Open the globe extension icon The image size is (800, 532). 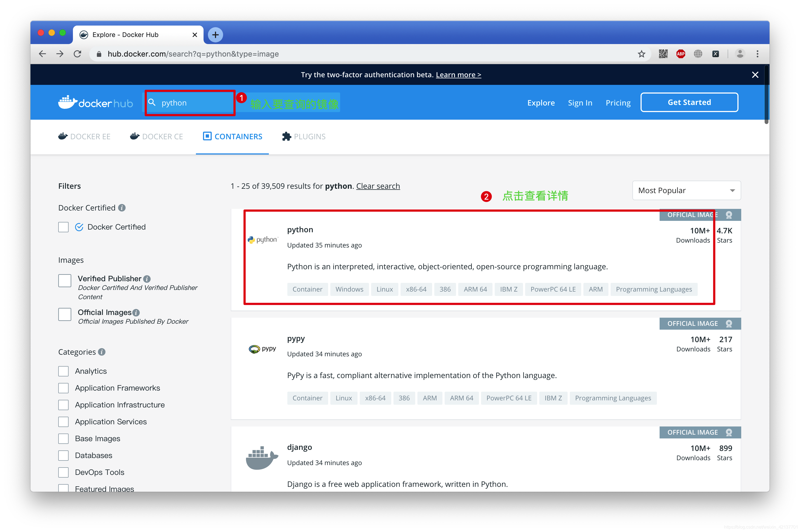(x=698, y=54)
